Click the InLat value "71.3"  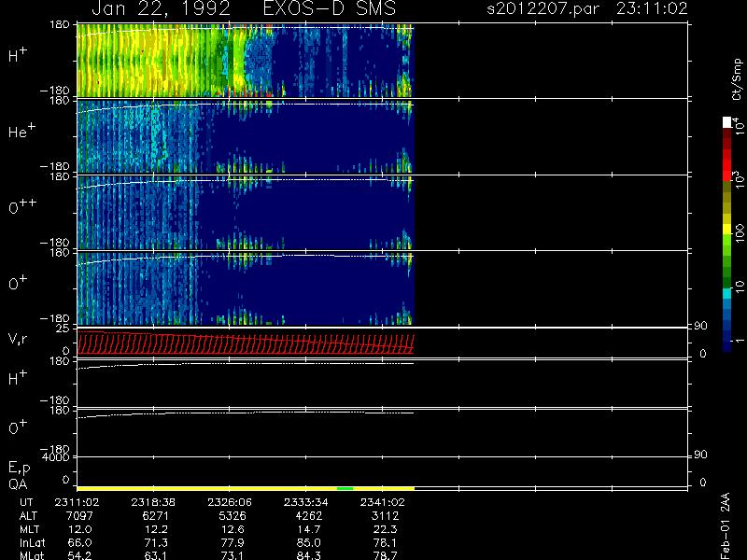[156, 542]
